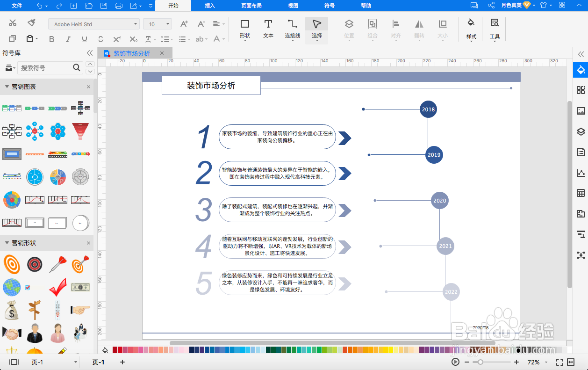This screenshot has height=370, width=588.
Task: Add a new page with plus button
Action: pos(122,362)
